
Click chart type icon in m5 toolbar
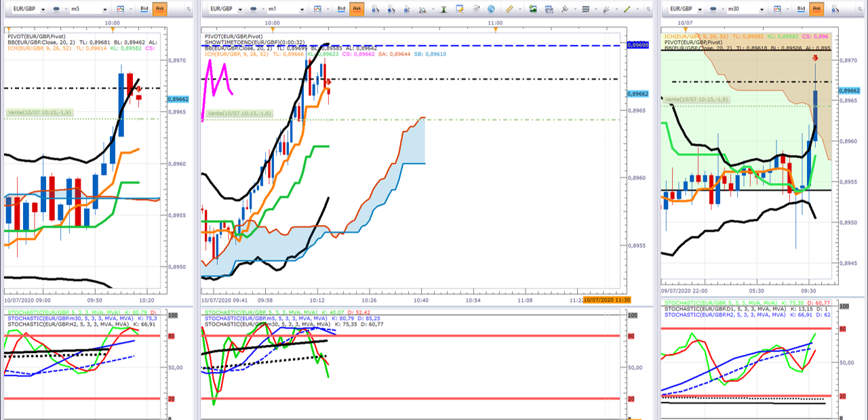[x=120, y=9]
